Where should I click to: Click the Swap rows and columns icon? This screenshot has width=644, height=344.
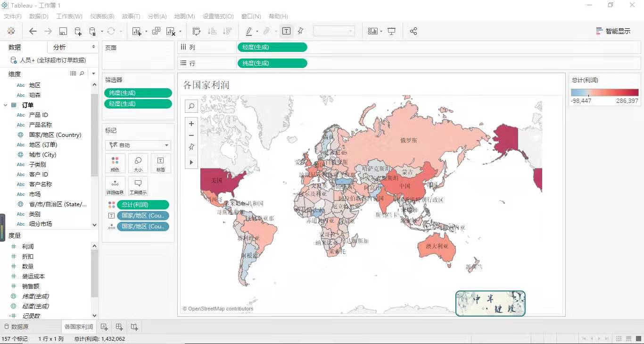[197, 31]
